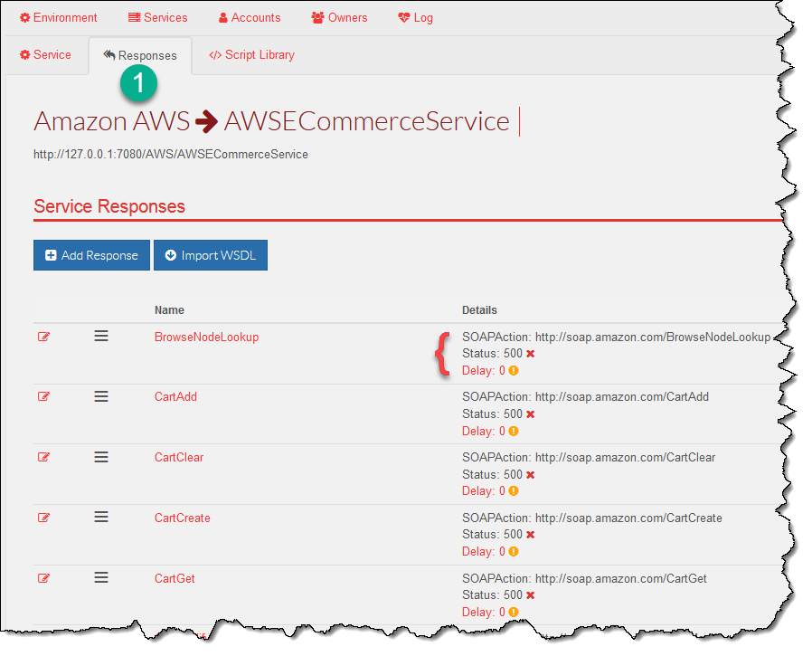Click the reorder handle for CartCreate
Viewport: 812px width, 656px height.
101,517
